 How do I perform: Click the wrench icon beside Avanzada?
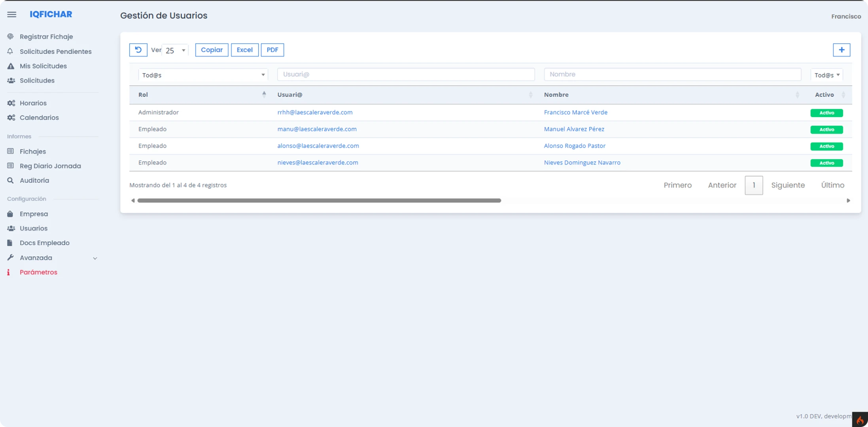pos(10,257)
